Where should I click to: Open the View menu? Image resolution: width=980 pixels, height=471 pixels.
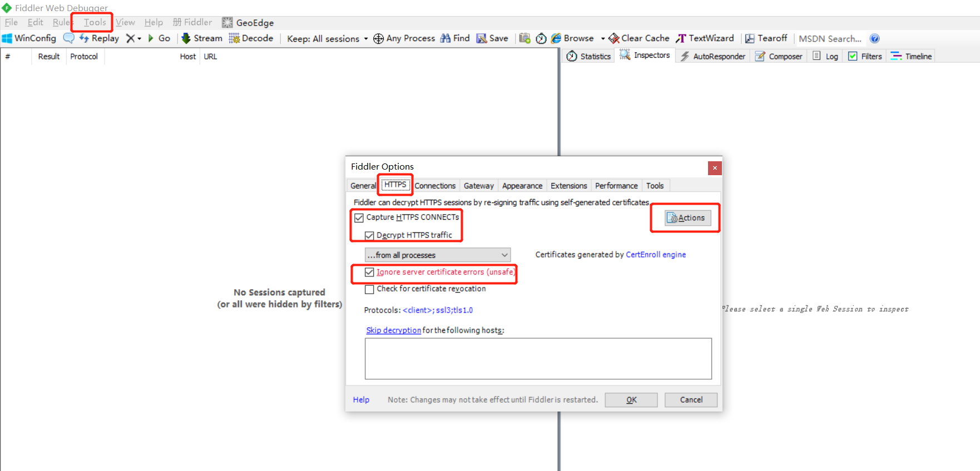[125, 22]
